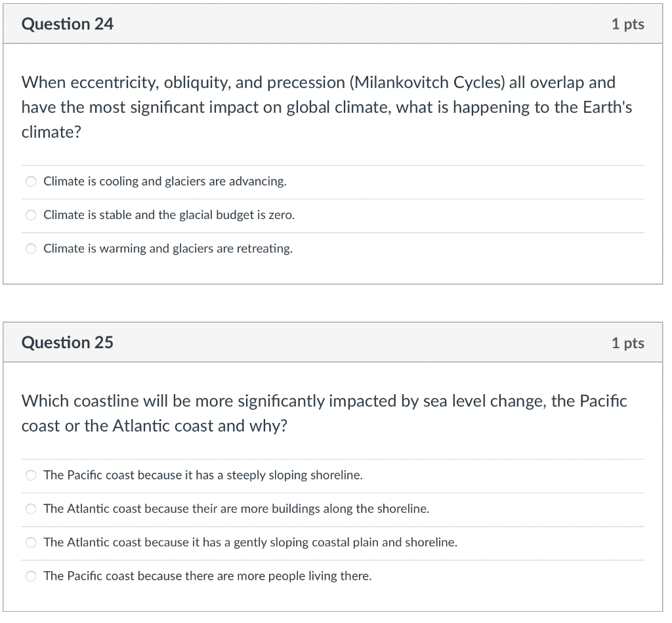Click 'glacial budget is zero' answer text
Screen dimensions: 672x623
click(169, 215)
